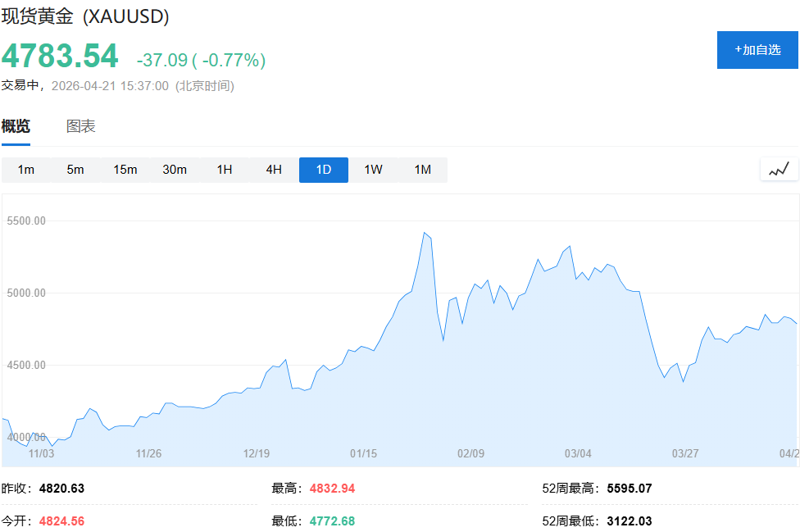Click the current price 4783.54

point(59,56)
